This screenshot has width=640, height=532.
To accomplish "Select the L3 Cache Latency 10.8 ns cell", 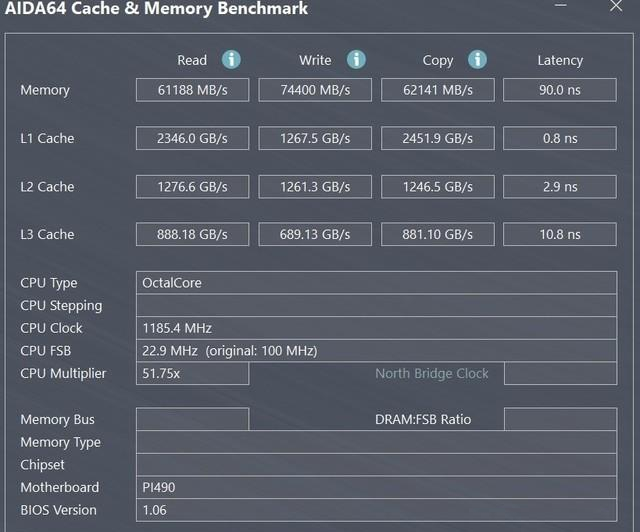I will coord(560,234).
